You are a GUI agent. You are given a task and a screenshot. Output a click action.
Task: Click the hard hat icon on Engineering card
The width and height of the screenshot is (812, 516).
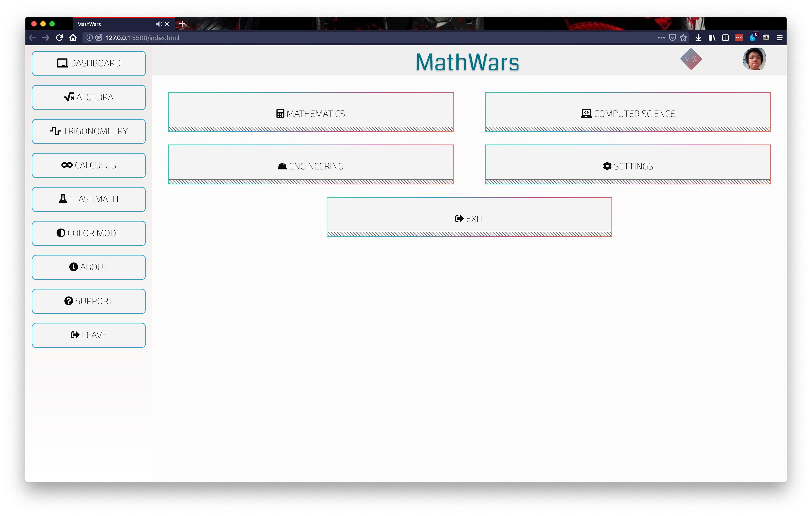coord(282,166)
